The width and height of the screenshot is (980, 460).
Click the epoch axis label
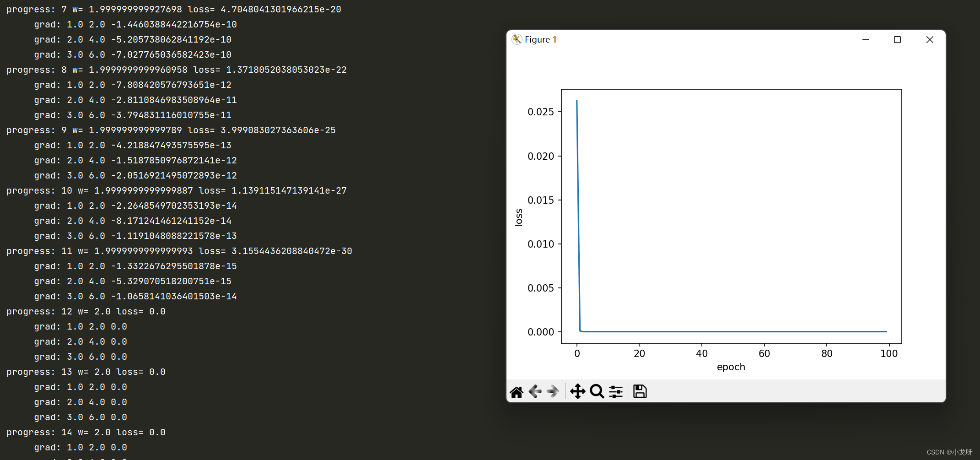click(731, 367)
